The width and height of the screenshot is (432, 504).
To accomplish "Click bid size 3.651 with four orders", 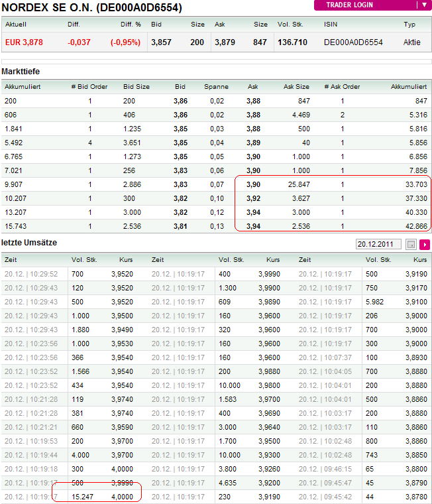I will (x=132, y=143).
